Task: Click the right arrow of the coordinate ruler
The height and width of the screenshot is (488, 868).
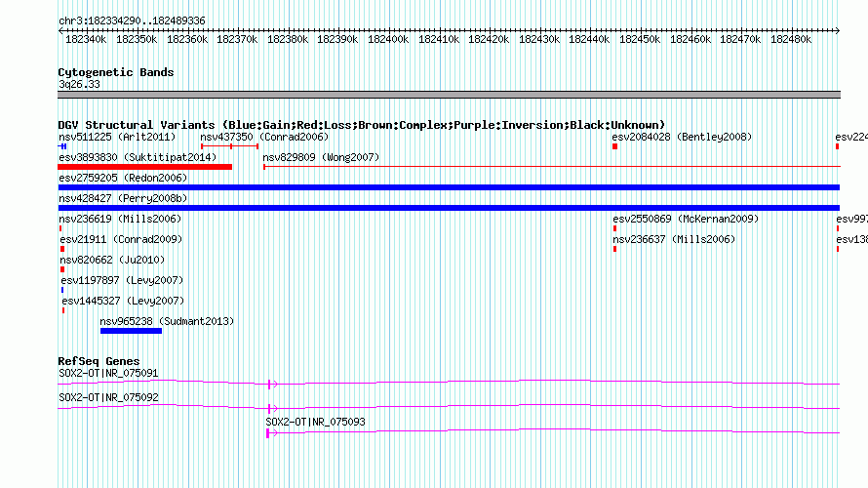Action: tap(838, 31)
